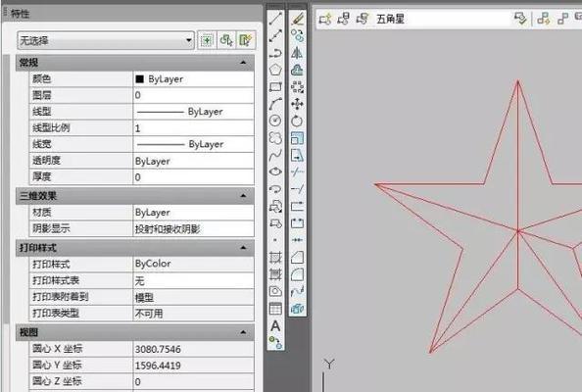
Task: Select the Line tool in draw toolbar
Action: tap(275, 19)
